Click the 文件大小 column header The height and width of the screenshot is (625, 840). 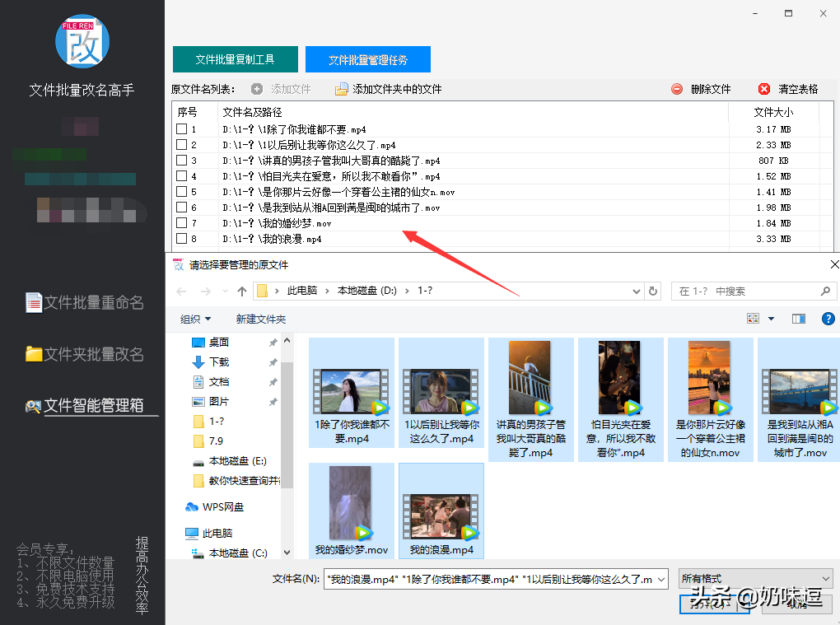click(773, 112)
